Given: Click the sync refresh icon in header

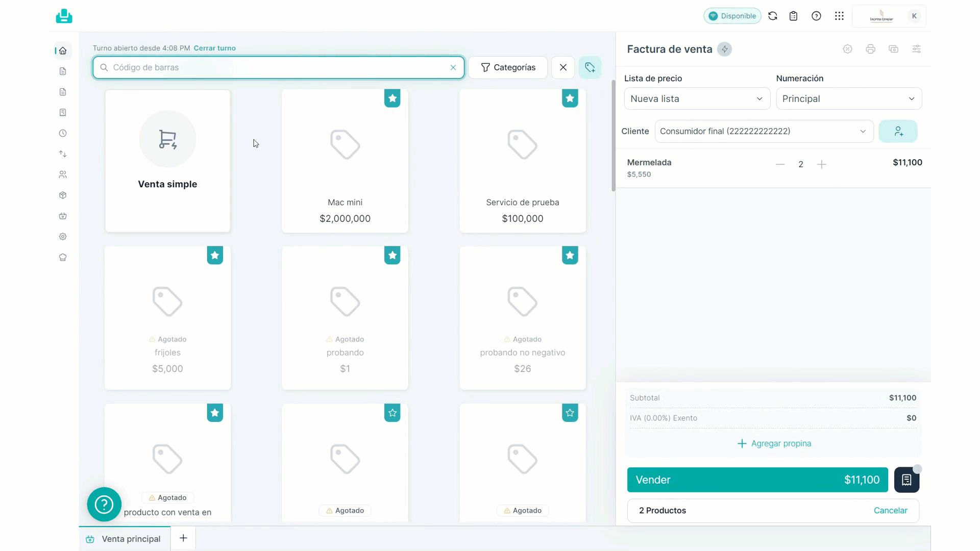Looking at the screenshot, I should coord(773,16).
